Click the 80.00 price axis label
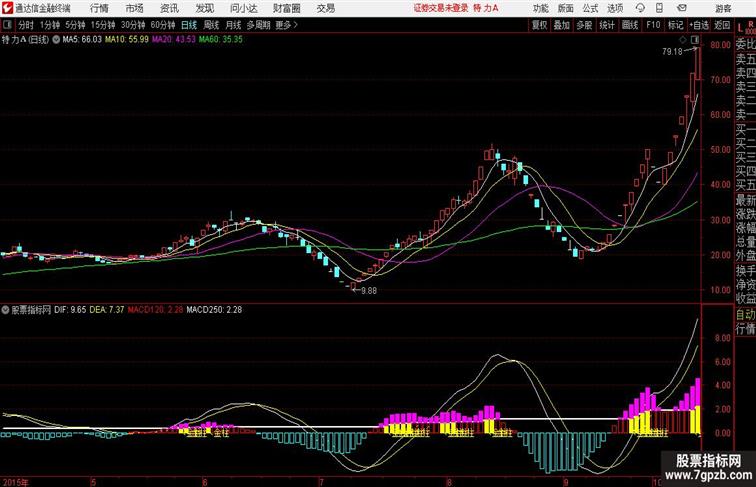The height and width of the screenshot is (487, 756). (x=720, y=45)
